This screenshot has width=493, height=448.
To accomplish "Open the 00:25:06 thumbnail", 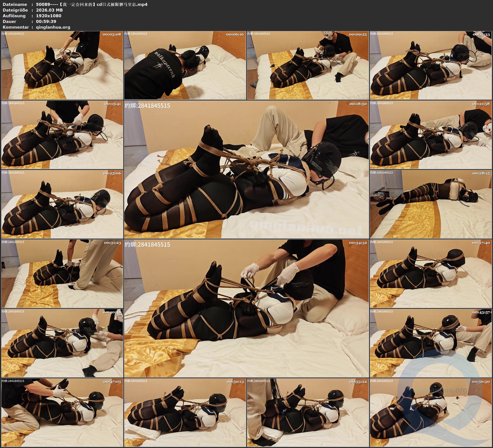I will click(62, 204).
